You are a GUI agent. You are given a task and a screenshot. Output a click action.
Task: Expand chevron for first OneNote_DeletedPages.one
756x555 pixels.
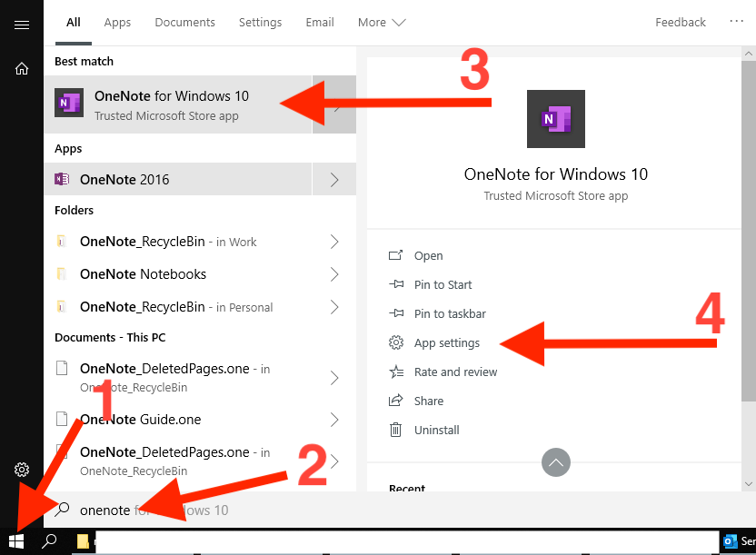click(334, 378)
